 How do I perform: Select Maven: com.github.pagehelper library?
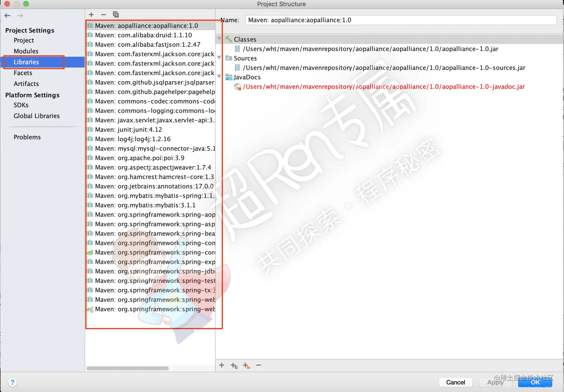[151, 92]
